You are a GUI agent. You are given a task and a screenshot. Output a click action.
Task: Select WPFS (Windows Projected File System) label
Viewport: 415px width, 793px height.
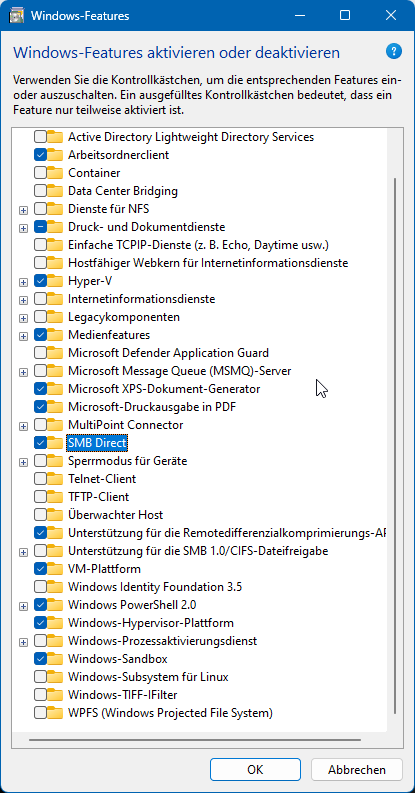[x=170, y=713]
